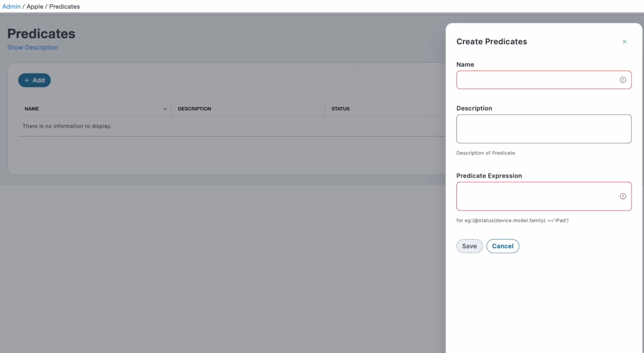The height and width of the screenshot is (353, 644).
Task: Click the Create Predicates panel title
Action: (x=491, y=42)
